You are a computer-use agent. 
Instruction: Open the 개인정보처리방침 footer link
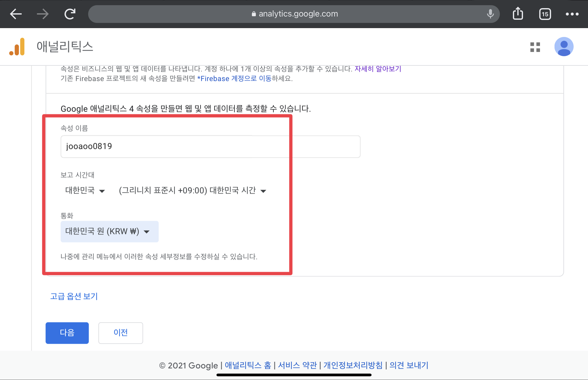pyautogui.click(x=353, y=365)
